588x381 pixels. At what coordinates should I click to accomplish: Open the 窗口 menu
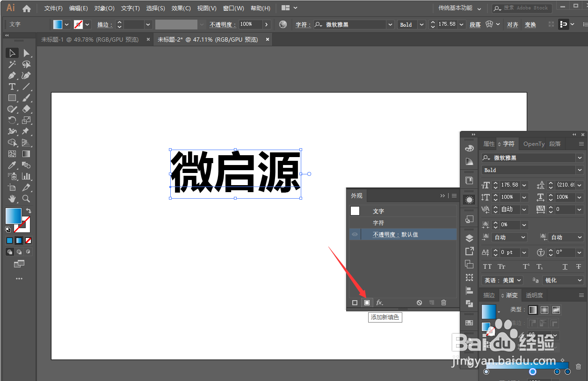point(232,7)
